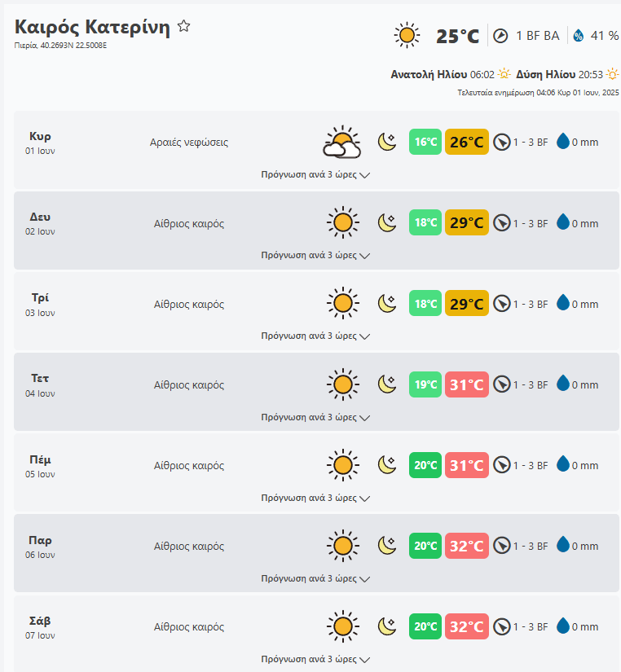Select the Παρ 06 Ιουν day label
Viewport: 621px width, 672px height.
tap(40, 545)
